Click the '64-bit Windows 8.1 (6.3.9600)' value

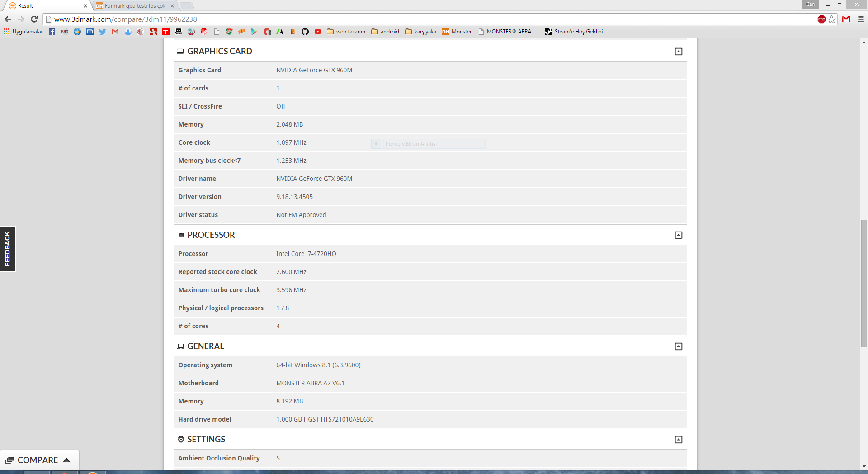click(x=318, y=365)
